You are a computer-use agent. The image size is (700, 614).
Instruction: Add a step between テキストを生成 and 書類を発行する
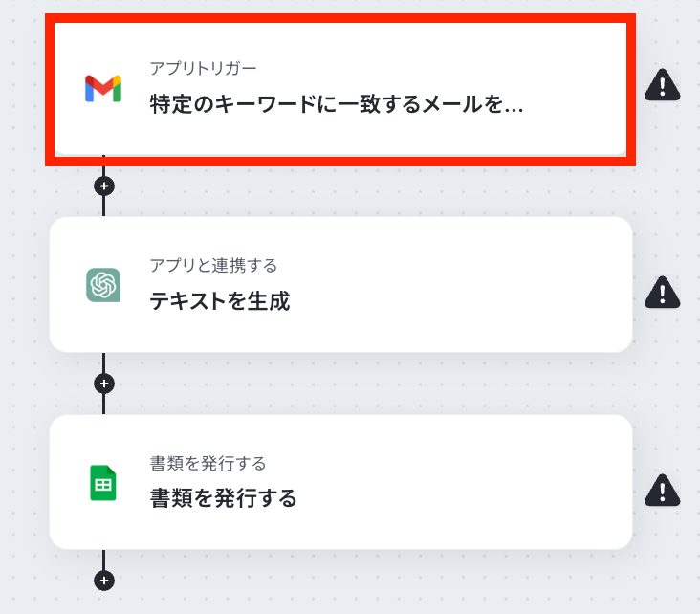(x=104, y=384)
